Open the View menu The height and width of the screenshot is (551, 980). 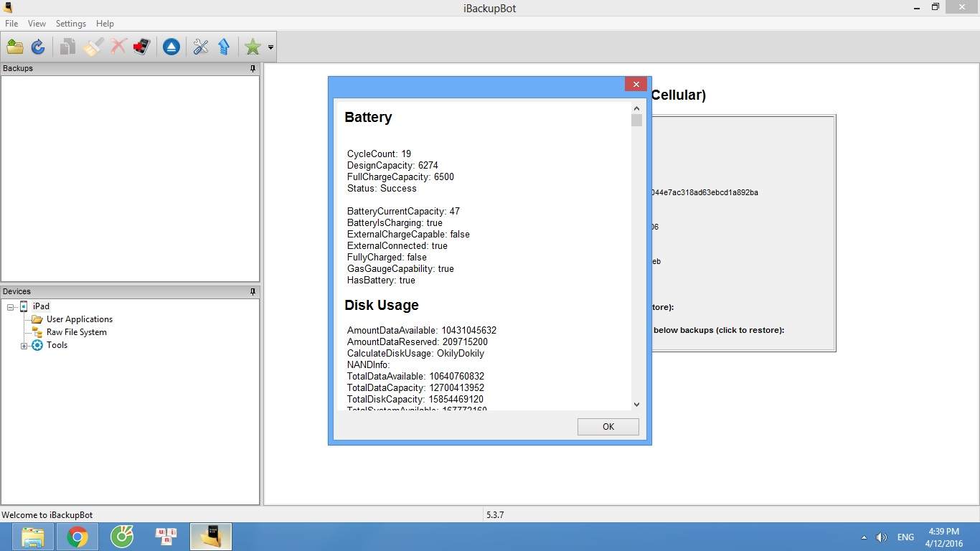37,24
